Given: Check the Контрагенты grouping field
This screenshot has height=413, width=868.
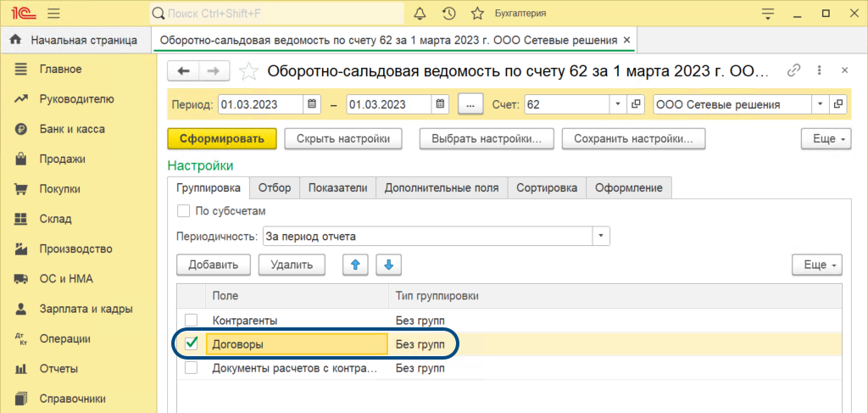Looking at the screenshot, I should coord(191,320).
